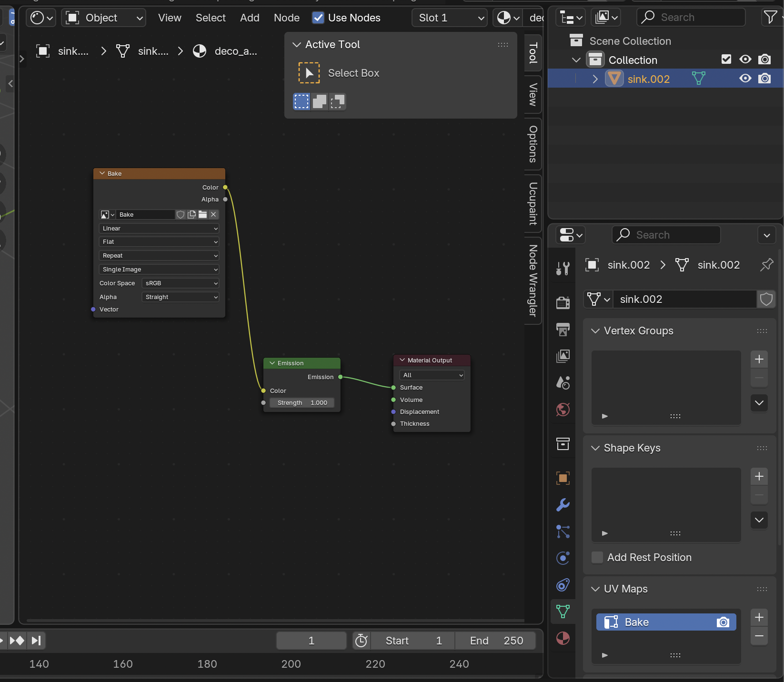Toggle pin icon in properties header
784x682 pixels.
tap(766, 265)
